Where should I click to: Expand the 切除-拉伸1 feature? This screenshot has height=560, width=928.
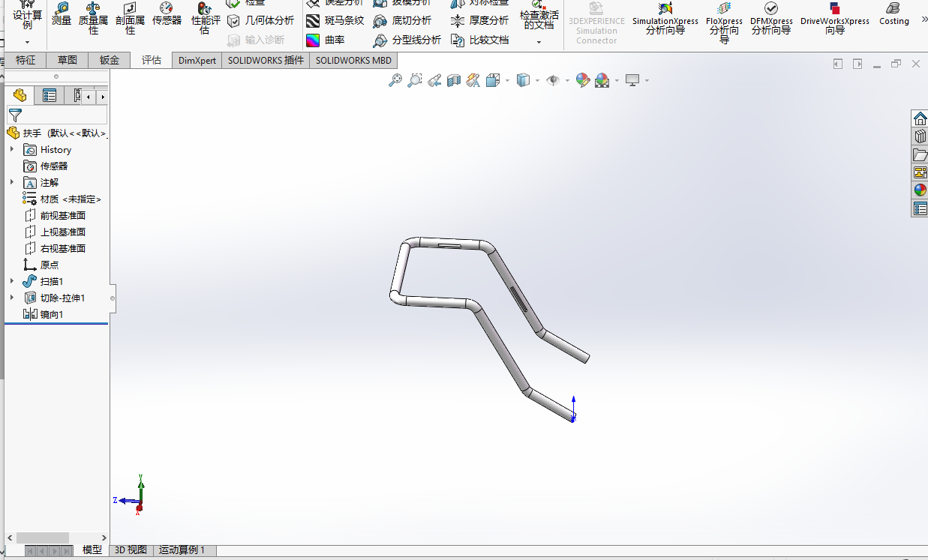(12, 298)
